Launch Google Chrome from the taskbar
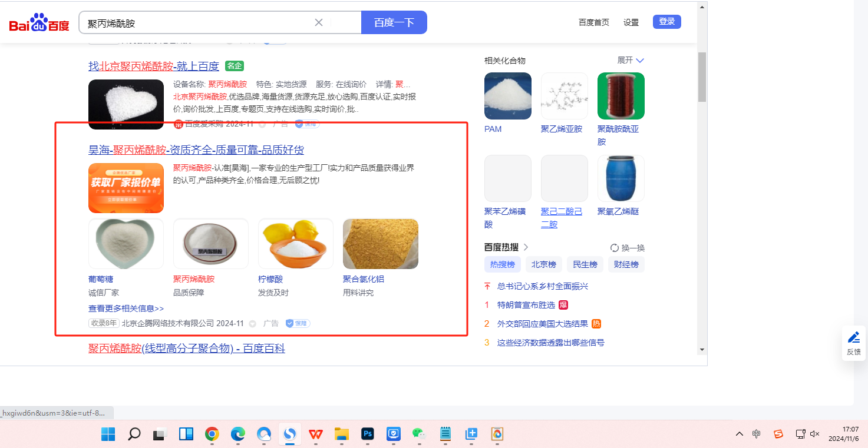 212,434
